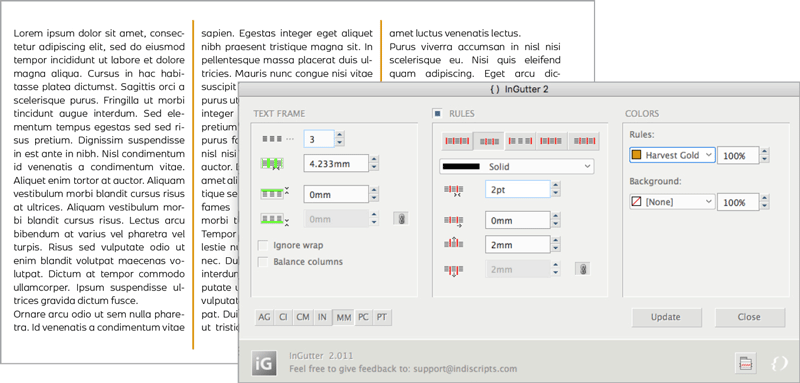Click the COLORS section heading
This screenshot has width=800, height=383.
pos(642,114)
